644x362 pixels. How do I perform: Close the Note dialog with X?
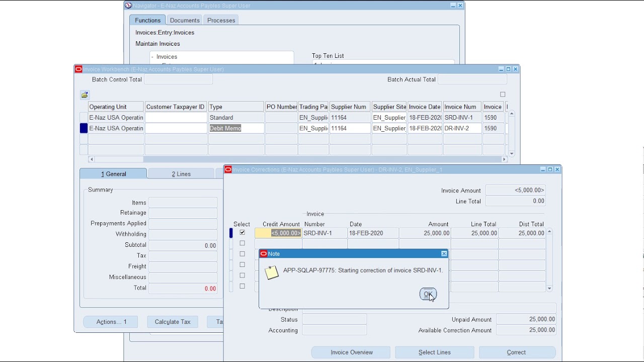pyautogui.click(x=444, y=254)
